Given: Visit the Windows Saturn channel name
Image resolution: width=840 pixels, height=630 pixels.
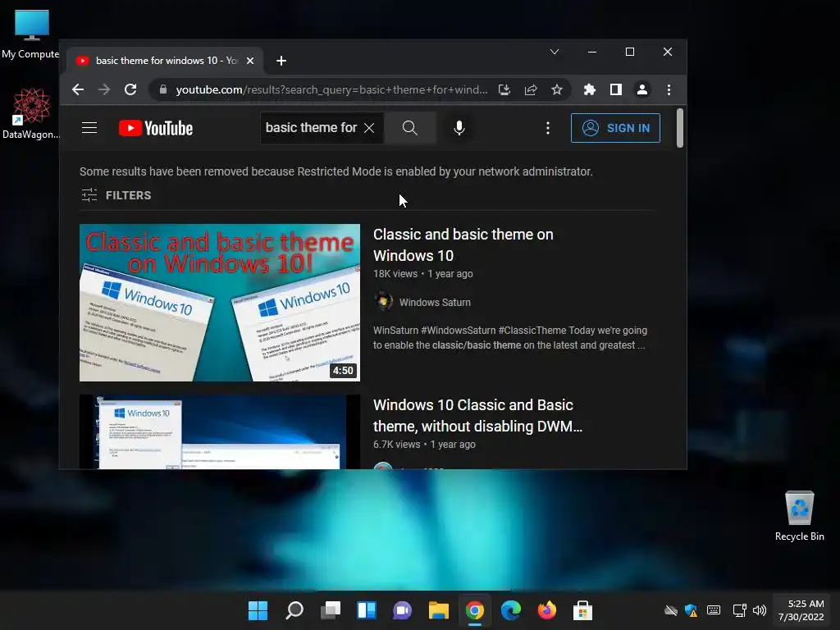Looking at the screenshot, I should 435,302.
